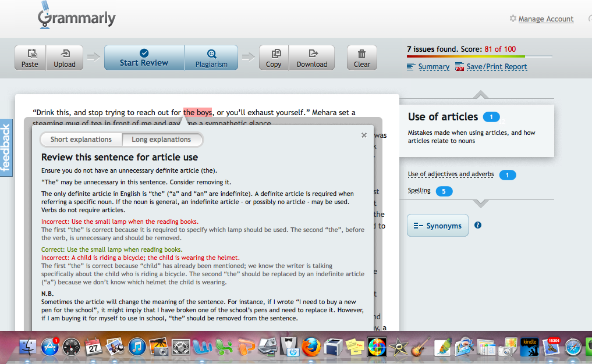The height and width of the screenshot is (364, 592).
Task: Open the Use of adjectives and adverbs category
Action: tap(451, 174)
